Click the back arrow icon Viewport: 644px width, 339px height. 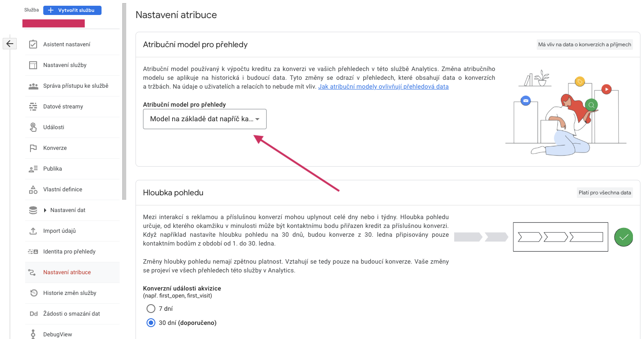pos(10,44)
